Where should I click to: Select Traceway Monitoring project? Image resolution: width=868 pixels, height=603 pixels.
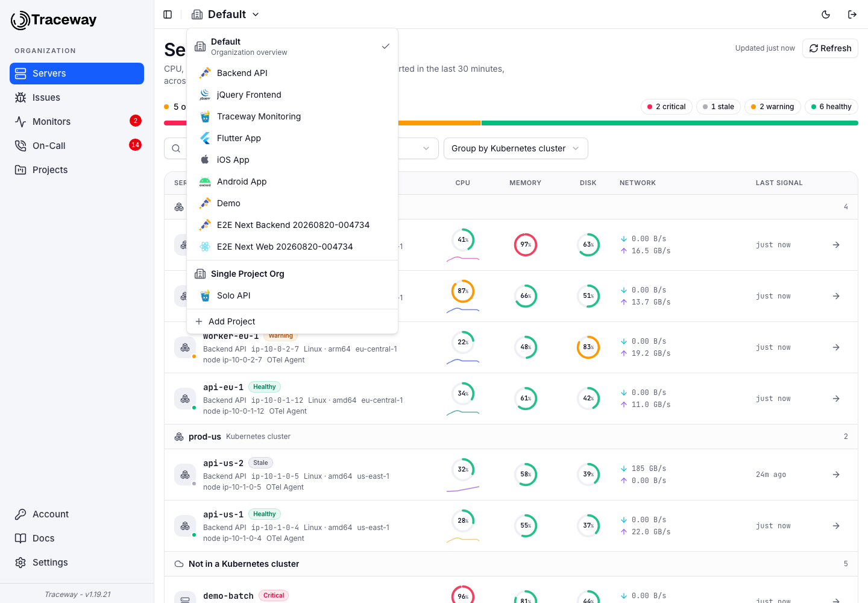pos(292,116)
